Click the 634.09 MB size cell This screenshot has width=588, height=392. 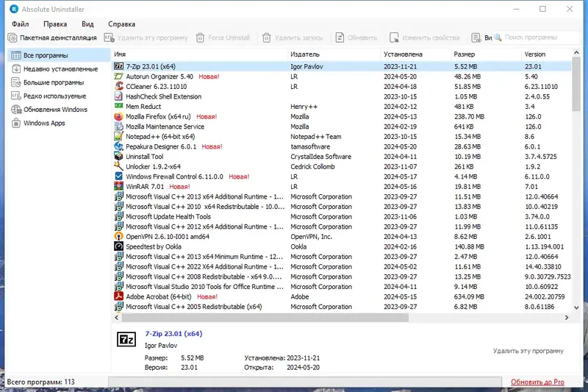tap(469, 296)
